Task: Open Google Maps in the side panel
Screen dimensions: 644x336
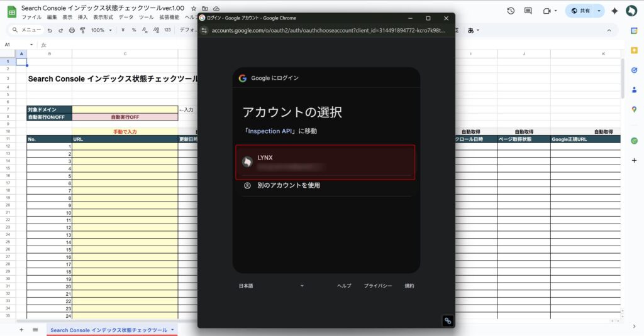Action: [634, 109]
